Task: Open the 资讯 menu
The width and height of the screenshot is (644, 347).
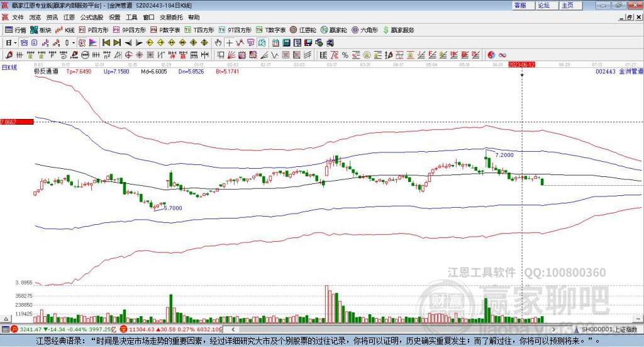Action: click(x=52, y=17)
